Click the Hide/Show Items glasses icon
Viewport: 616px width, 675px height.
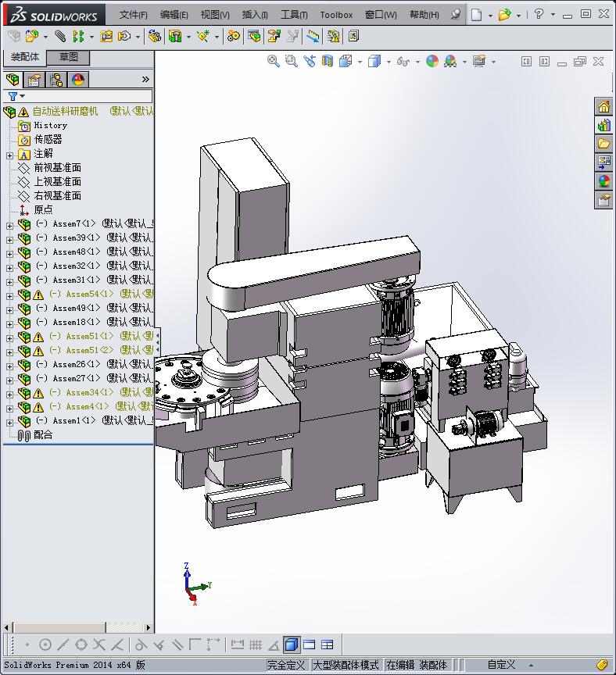(x=403, y=61)
